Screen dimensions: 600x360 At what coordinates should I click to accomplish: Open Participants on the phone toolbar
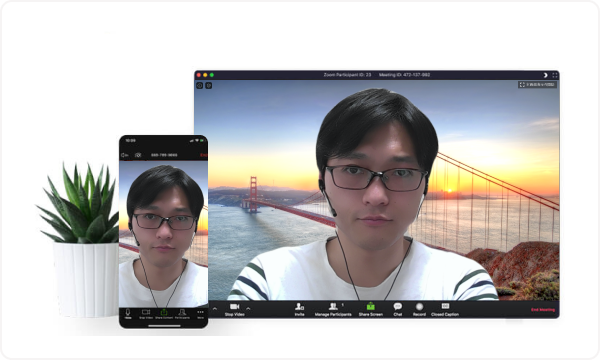(x=182, y=314)
